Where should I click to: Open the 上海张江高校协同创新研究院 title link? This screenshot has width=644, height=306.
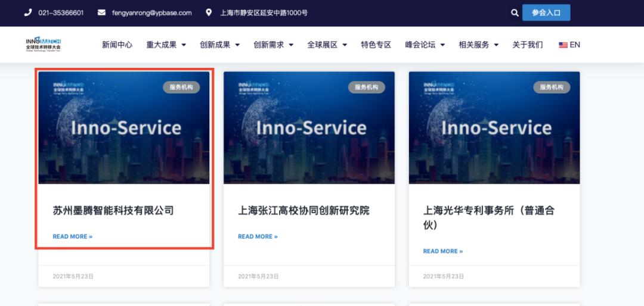[304, 210]
